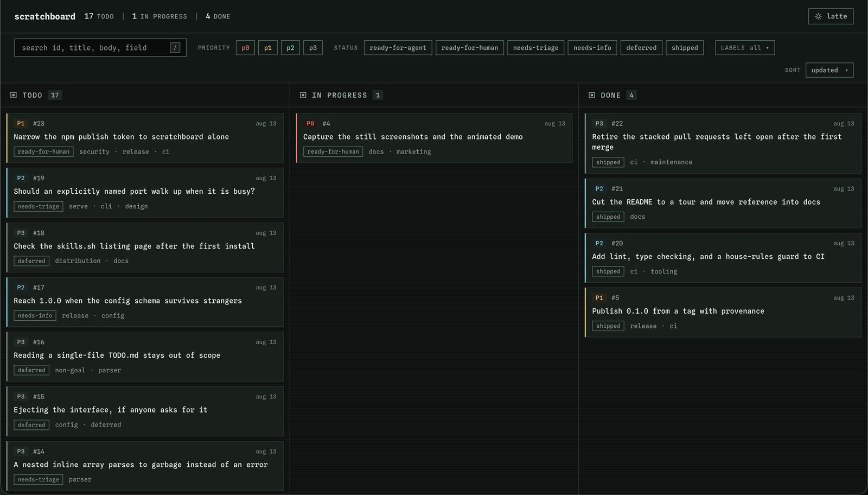868x495 pixels.
Task: Click ready-for-human tag on card #23
Action: click(43, 152)
